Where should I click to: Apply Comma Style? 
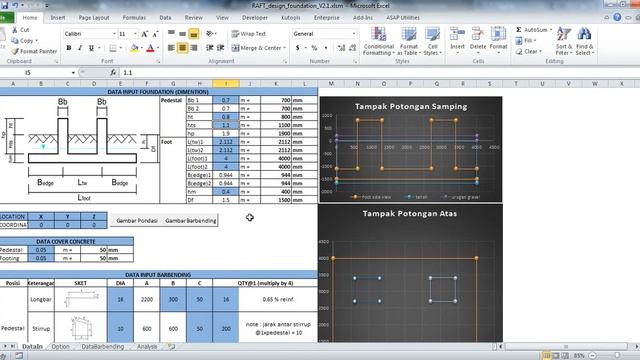point(326,48)
